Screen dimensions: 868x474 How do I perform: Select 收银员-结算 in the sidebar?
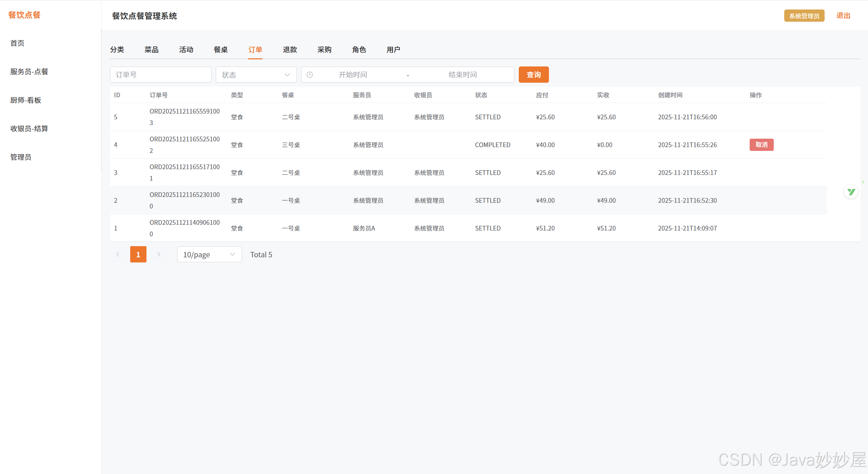point(29,129)
